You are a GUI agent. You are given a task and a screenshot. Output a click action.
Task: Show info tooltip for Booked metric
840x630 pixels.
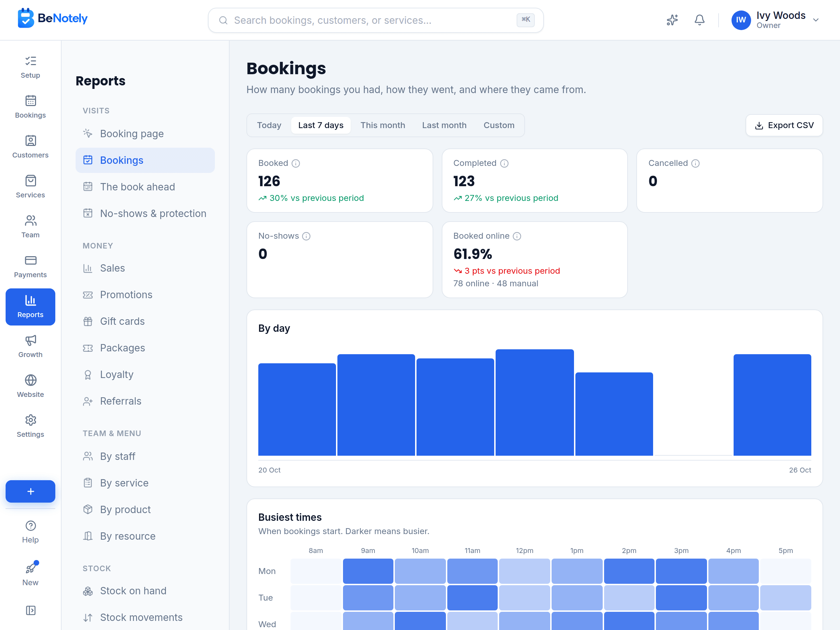tap(296, 163)
